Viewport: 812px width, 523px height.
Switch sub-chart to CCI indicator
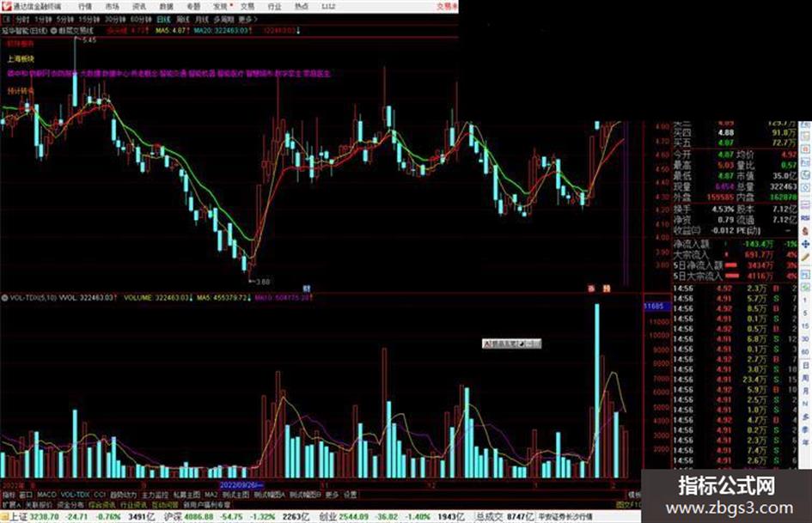100,495
